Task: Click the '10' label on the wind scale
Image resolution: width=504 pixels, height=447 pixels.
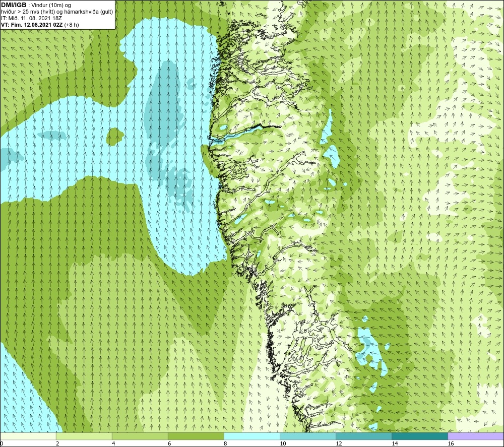Action: [283, 444]
